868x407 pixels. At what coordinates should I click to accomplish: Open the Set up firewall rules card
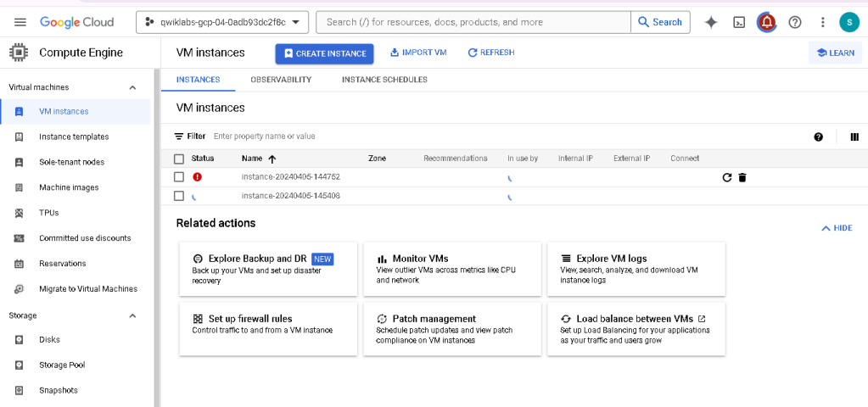click(x=268, y=329)
